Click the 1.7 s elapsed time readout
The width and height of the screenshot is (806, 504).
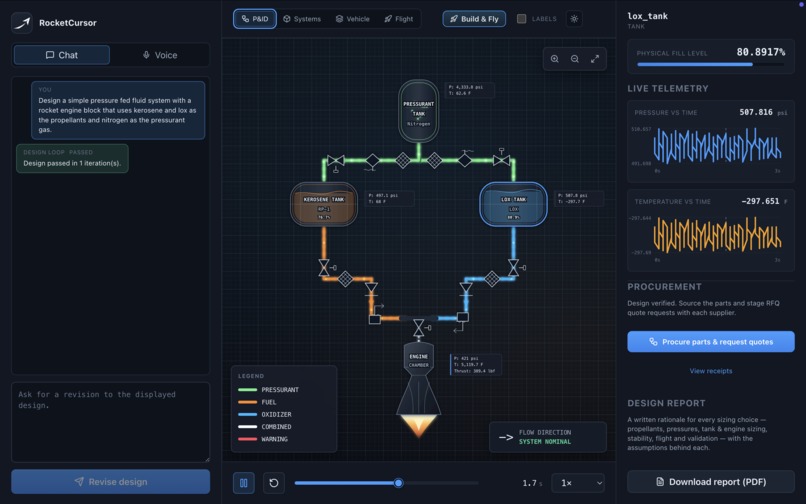tap(533, 483)
